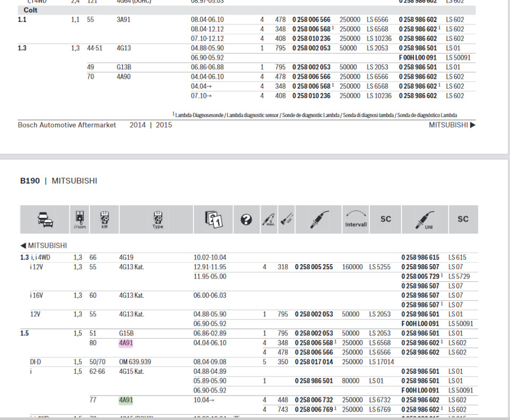Click the '2014' year in footer
This screenshot has height=420, width=510.
pyautogui.click(x=138, y=125)
